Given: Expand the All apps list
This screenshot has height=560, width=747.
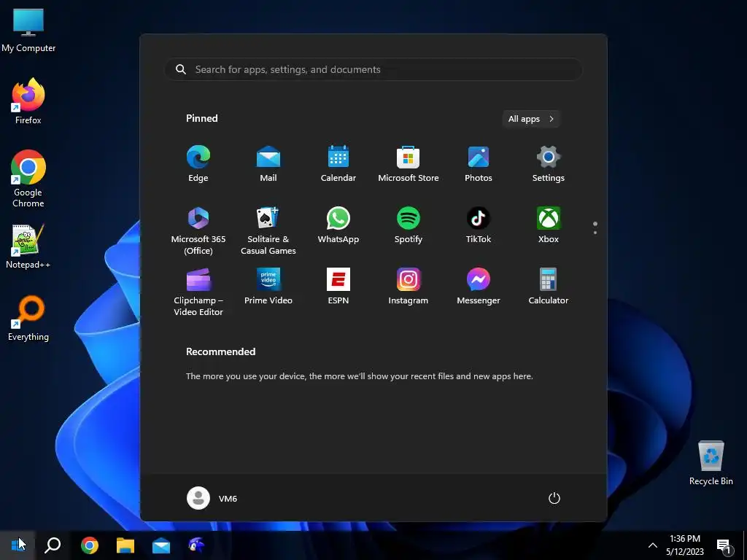Looking at the screenshot, I should [x=531, y=119].
